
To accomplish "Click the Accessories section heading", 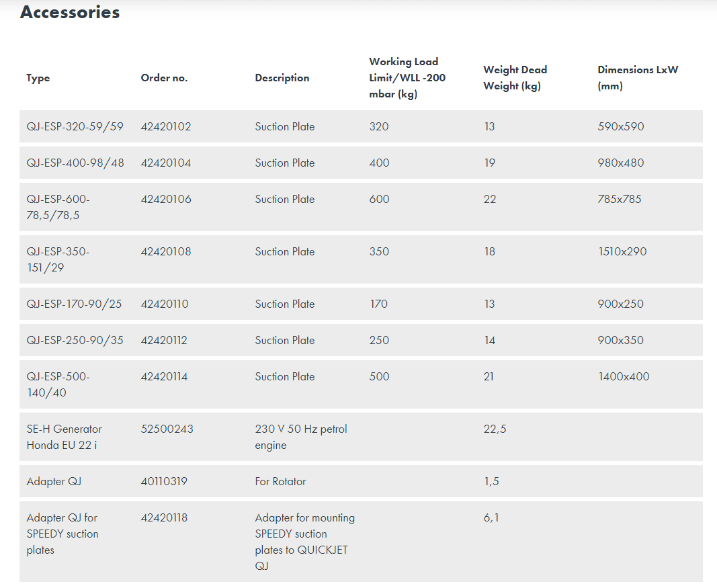I will point(70,12).
